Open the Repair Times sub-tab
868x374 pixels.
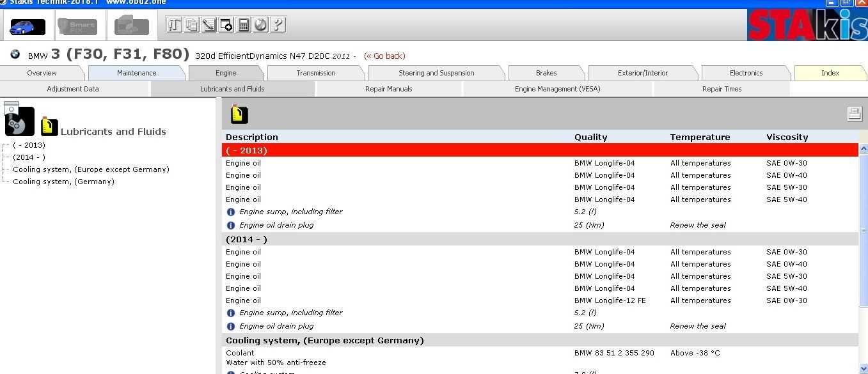[722, 89]
